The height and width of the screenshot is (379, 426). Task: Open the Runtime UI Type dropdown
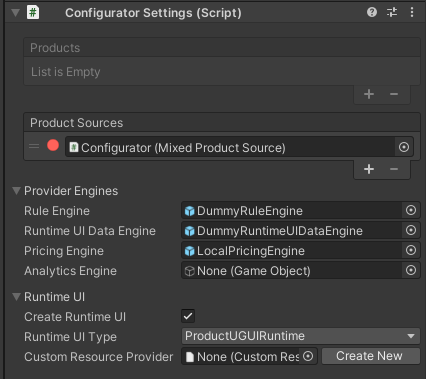pyautogui.click(x=301, y=336)
